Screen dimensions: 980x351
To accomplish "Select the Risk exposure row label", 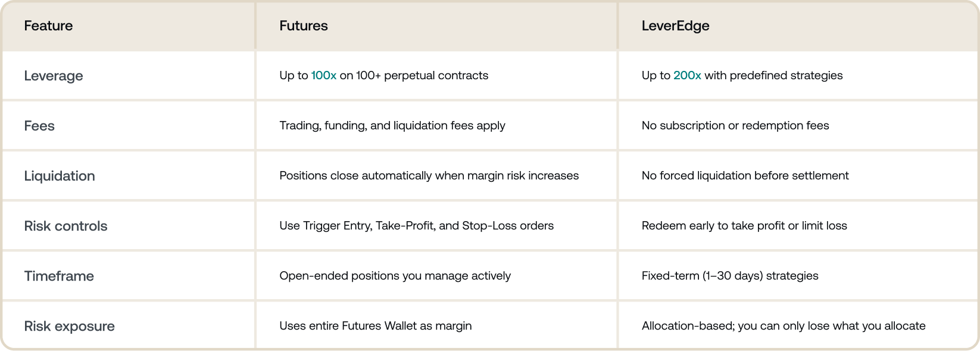I will coord(69,326).
